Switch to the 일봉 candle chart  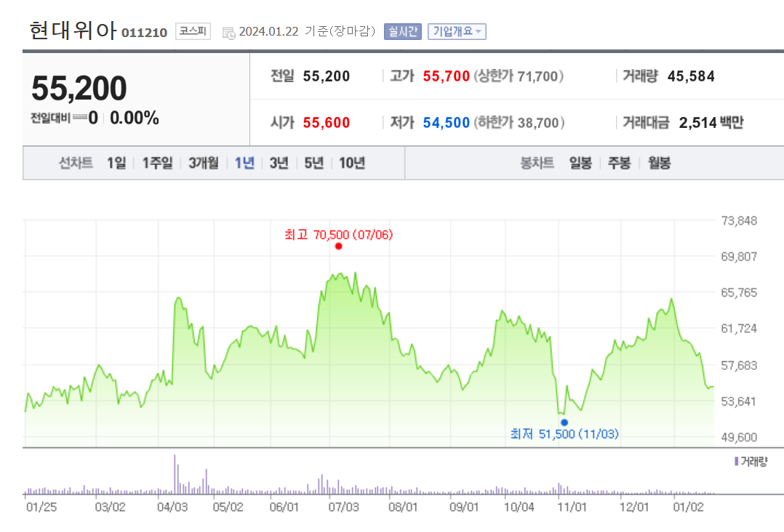[x=580, y=163]
